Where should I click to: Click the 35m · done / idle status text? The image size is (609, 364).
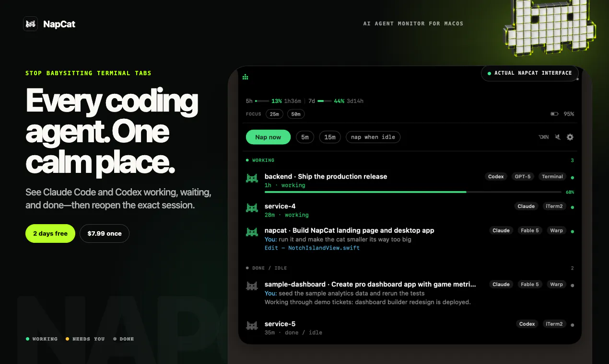tap(293, 332)
